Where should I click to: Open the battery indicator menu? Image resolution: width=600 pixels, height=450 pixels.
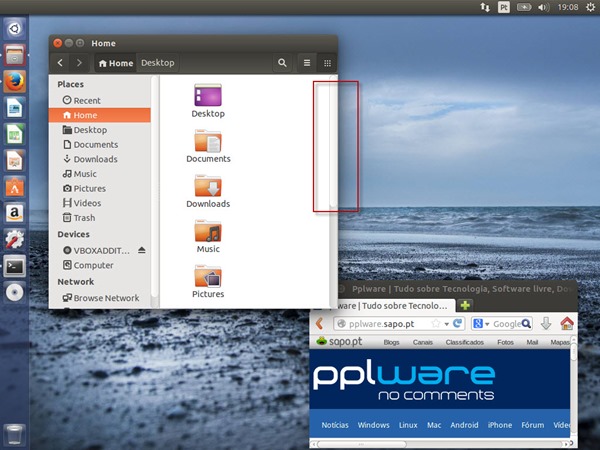(x=524, y=7)
